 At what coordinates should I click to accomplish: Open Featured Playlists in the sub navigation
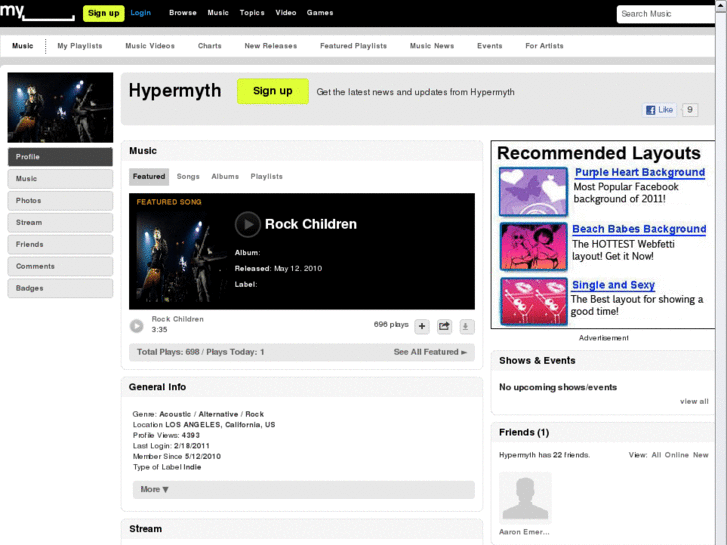[353, 46]
